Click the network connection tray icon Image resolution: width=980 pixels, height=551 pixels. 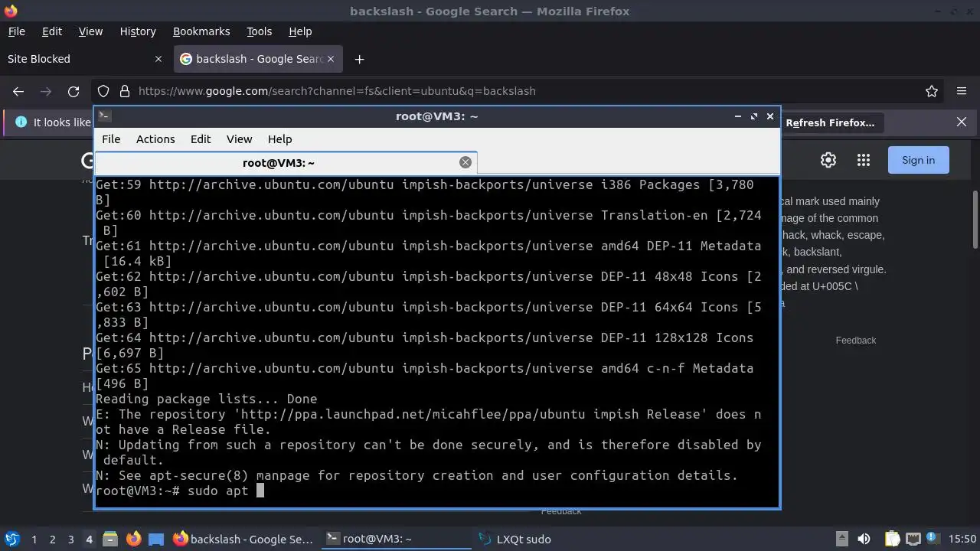point(913,539)
